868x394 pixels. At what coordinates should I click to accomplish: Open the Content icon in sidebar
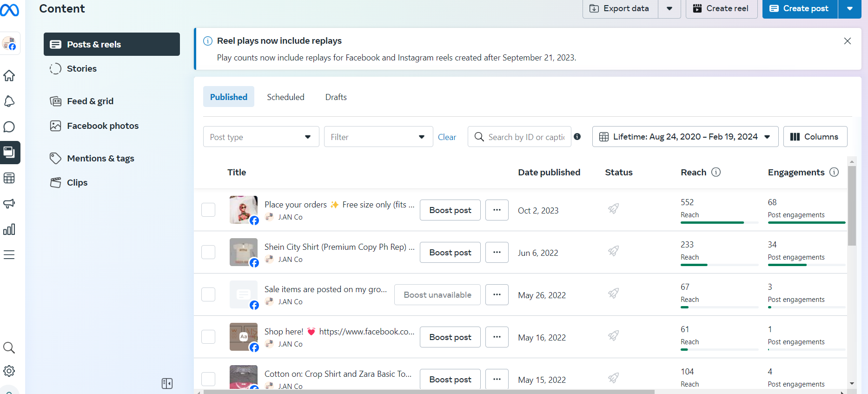10,153
